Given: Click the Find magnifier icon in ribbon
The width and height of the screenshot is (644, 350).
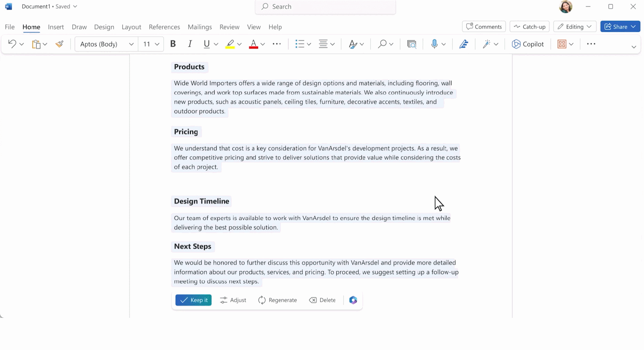Looking at the screenshot, I should (382, 44).
